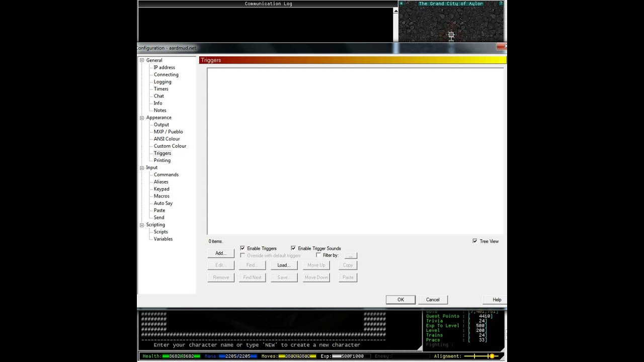644x362 pixels.
Task: Confirm dialog with OK button
Action: click(400, 300)
